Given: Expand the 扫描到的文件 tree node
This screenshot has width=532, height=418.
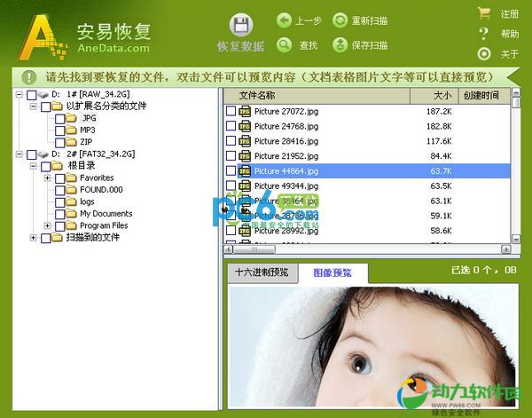Looking at the screenshot, I should [x=34, y=238].
